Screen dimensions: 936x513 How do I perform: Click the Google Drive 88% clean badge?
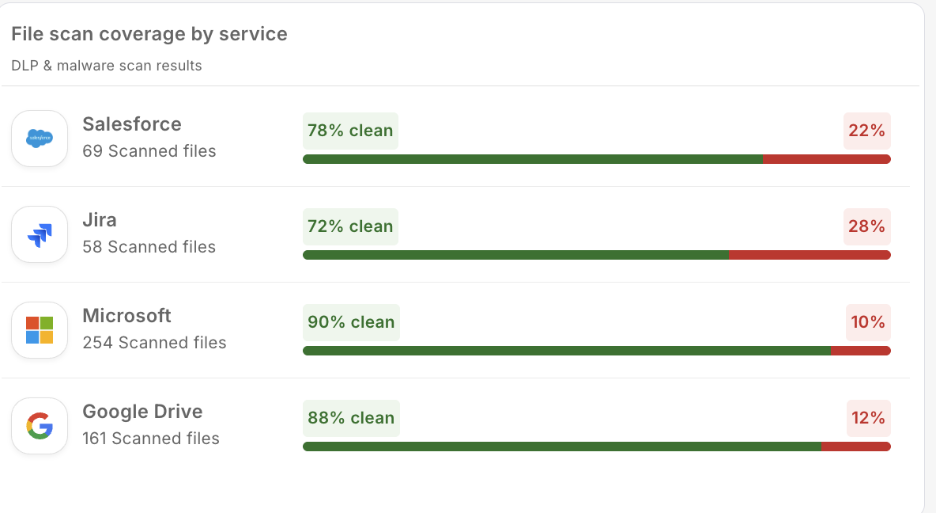click(351, 418)
